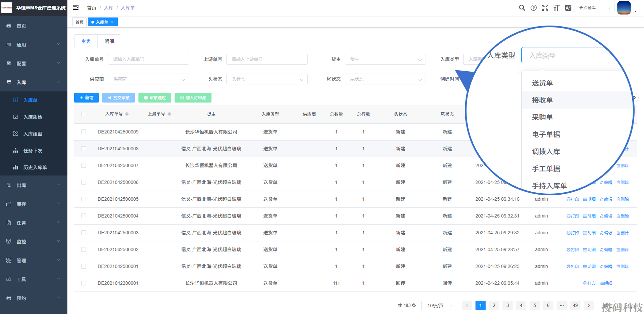The image size is (644, 314).
Task: Switch to the 明细 tab
Action: coord(109,41)
